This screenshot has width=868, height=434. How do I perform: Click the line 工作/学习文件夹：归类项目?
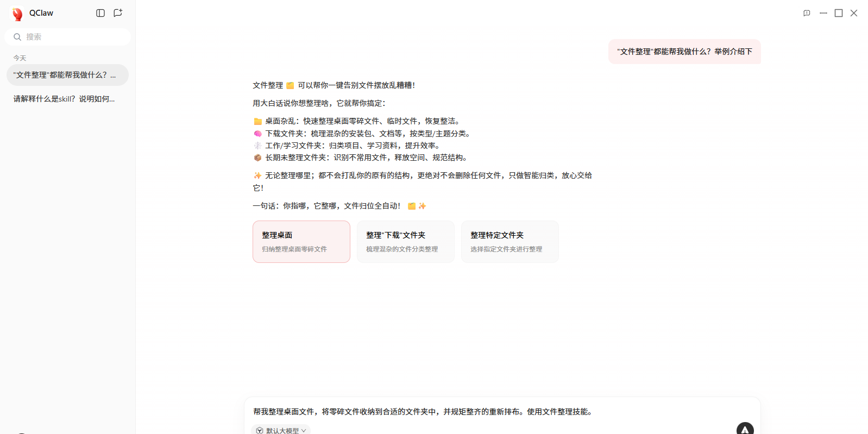[x=348, y=146]
